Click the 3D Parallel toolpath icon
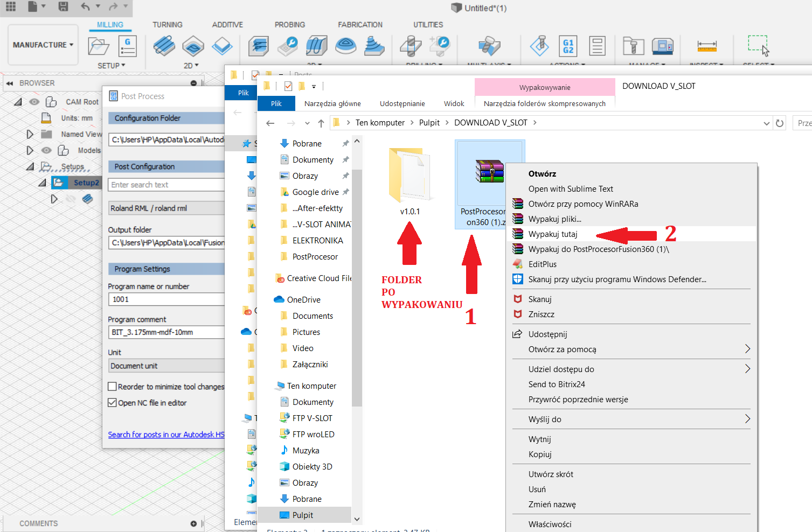The image size is (812, 532). pyautogui.click(x=317, y=46)
